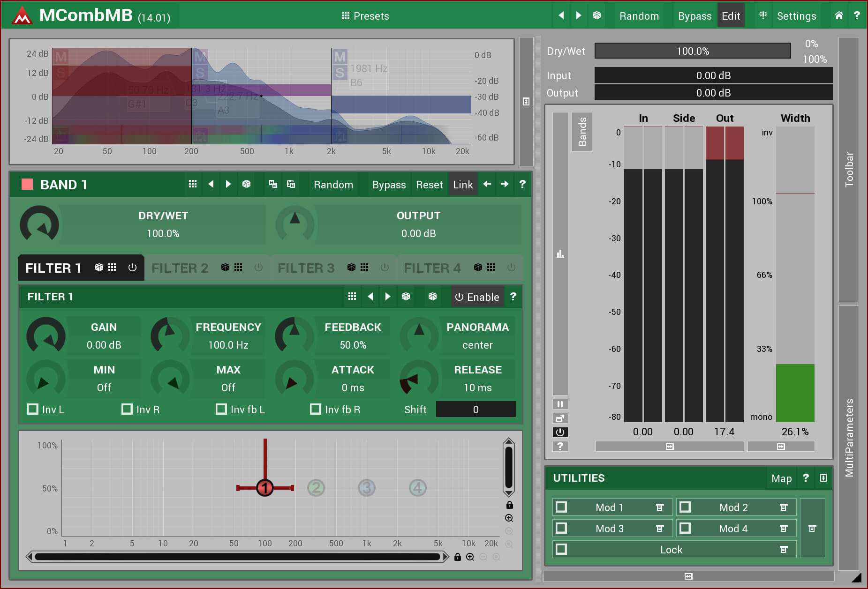Enable the Inv R checkbox
This screenshot has height=589, width=868.
tap(127, 409)
